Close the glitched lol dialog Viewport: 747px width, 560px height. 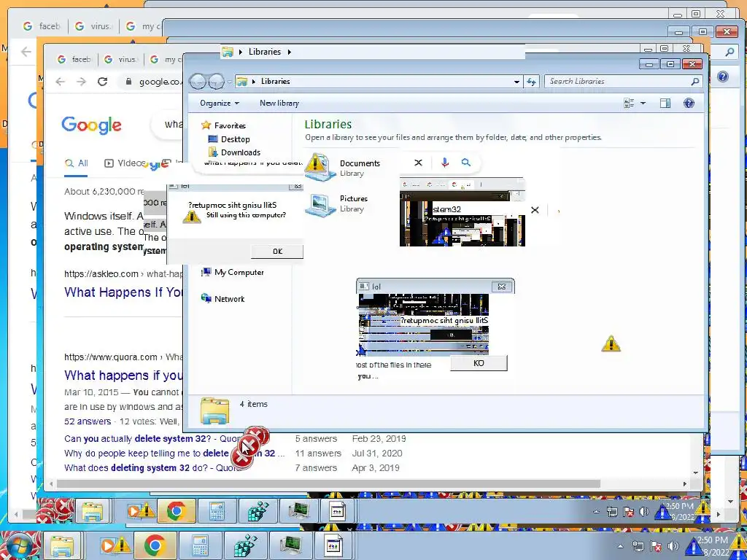point(502,287)
